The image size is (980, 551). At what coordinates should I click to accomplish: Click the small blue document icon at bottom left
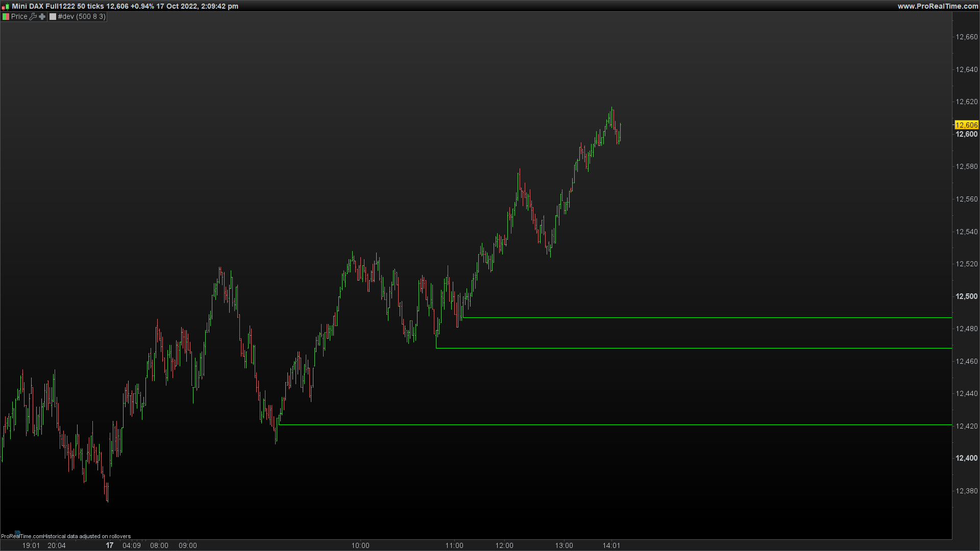(17, 532)
